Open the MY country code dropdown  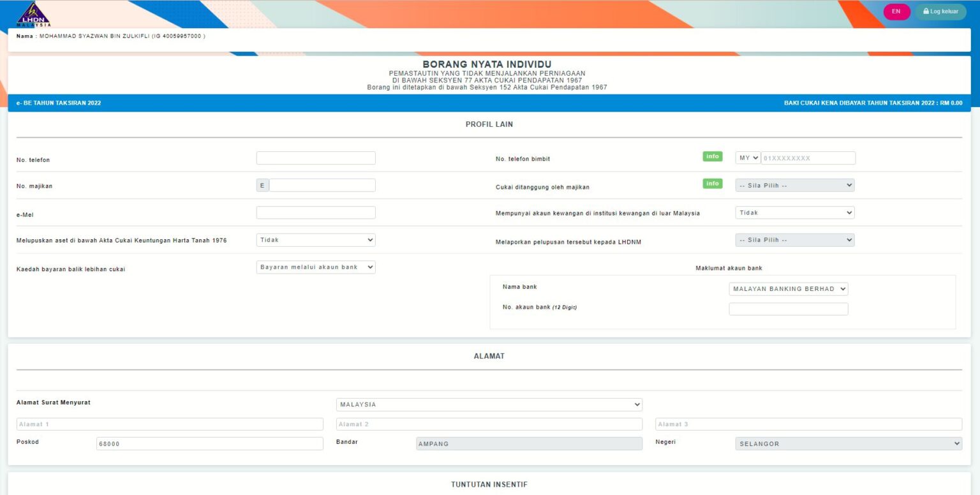tap(747, 157)
